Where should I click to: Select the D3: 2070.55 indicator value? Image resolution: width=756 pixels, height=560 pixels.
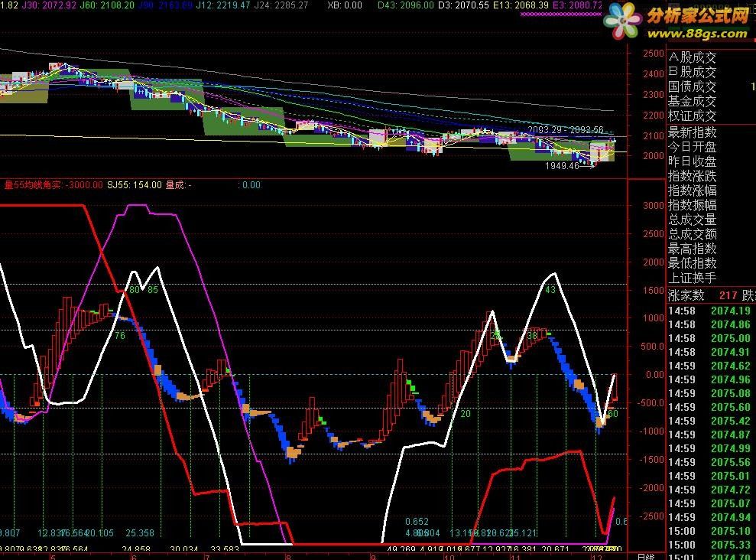(x=463, y=5)
